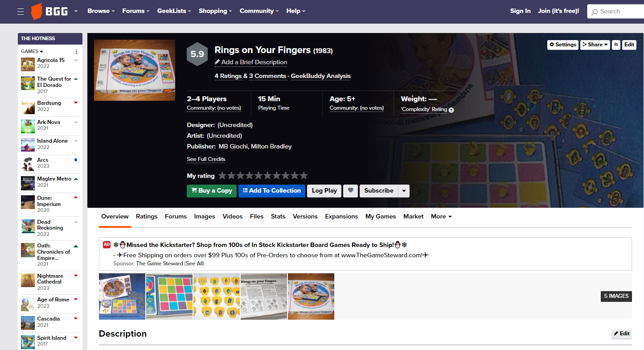Click the Edit button in the game header

[x=629, y=45]
